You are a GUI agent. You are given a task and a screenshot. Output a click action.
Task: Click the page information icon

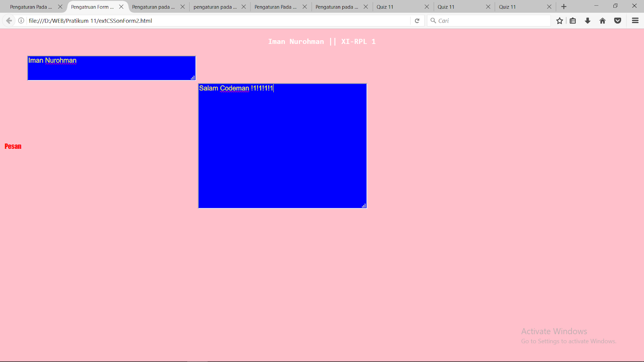[21, 21]
